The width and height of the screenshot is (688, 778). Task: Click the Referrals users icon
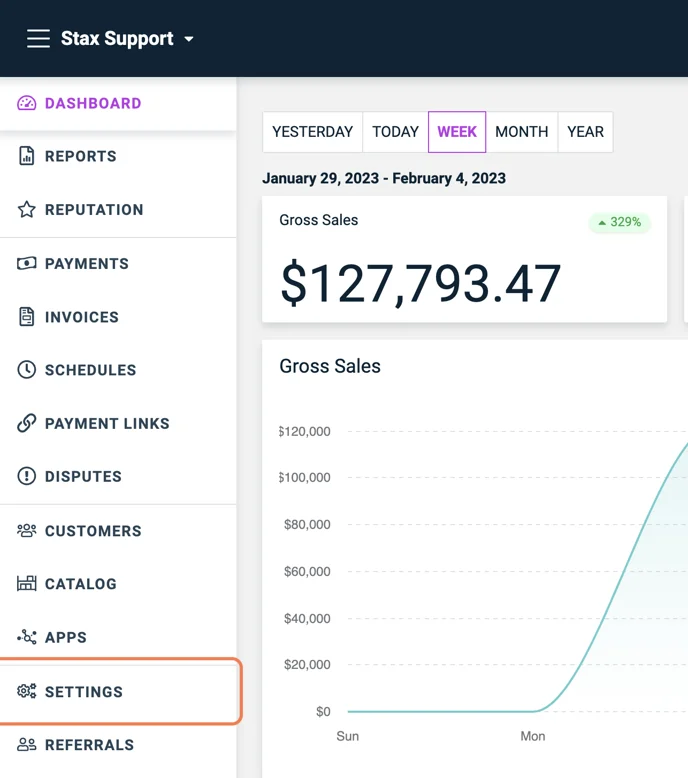coord(27,745)
